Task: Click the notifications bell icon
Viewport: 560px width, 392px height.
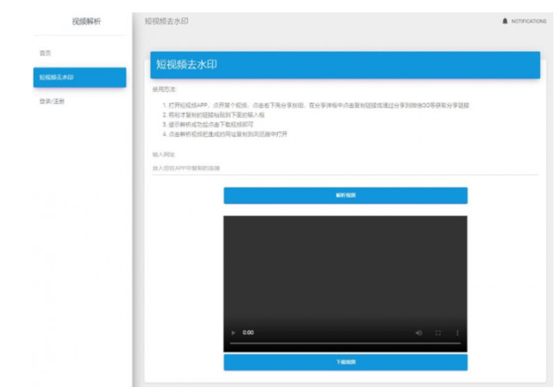Action: 505,22
